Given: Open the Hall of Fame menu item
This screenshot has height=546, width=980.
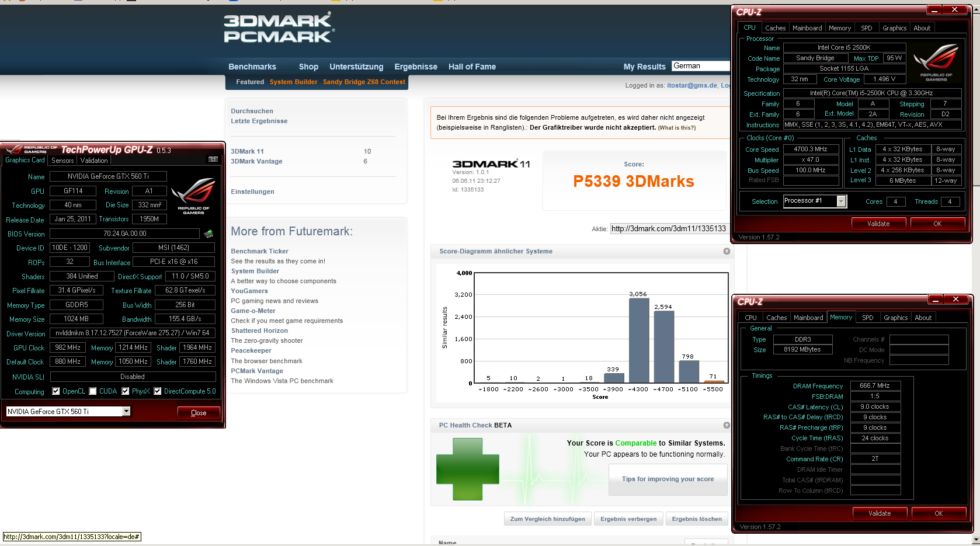Looking at the screenshot, I should (472, 67).
